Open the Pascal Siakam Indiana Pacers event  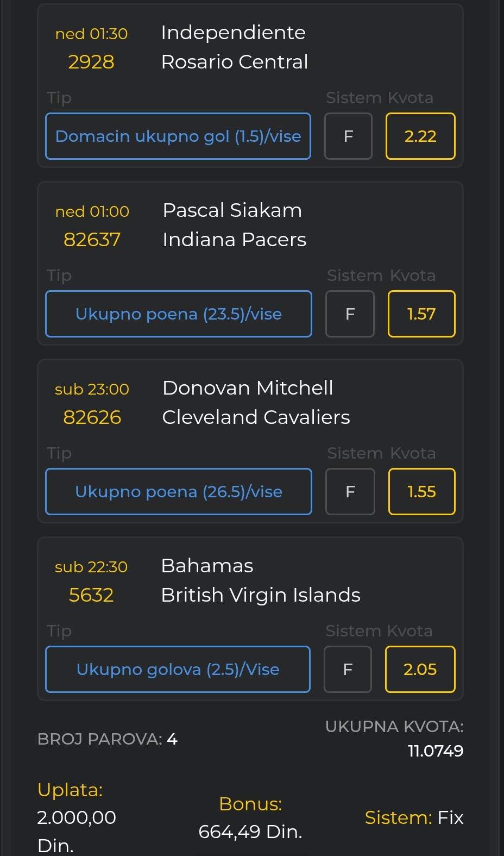pos(234,225)
